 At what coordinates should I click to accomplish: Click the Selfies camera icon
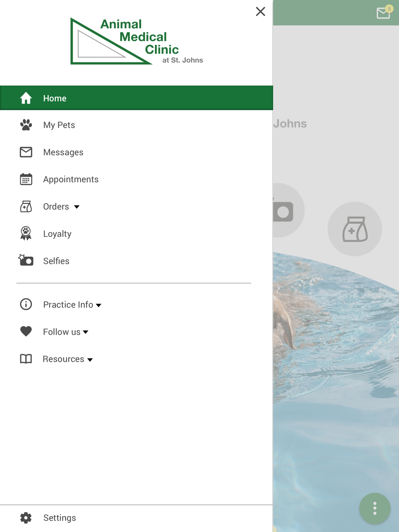26,260
